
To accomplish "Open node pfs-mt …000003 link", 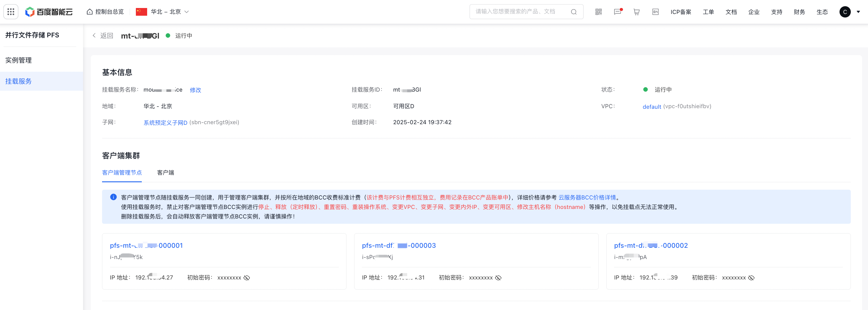I will [x=399, y=245].
